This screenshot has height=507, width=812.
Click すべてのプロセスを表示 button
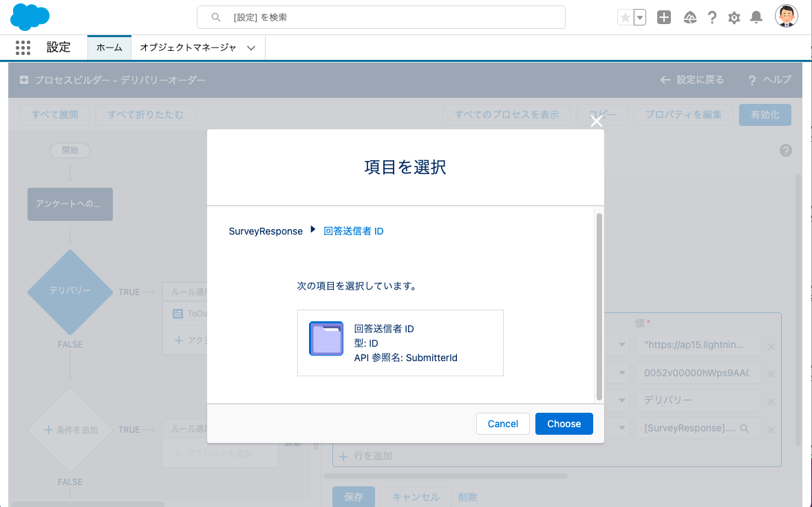tap(506, 115)
